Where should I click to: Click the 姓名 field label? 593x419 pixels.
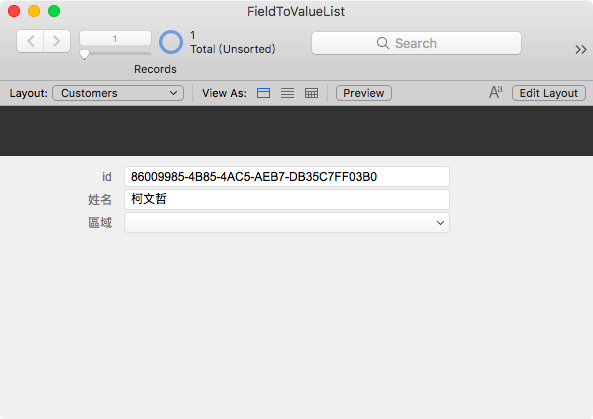(100, 199)
